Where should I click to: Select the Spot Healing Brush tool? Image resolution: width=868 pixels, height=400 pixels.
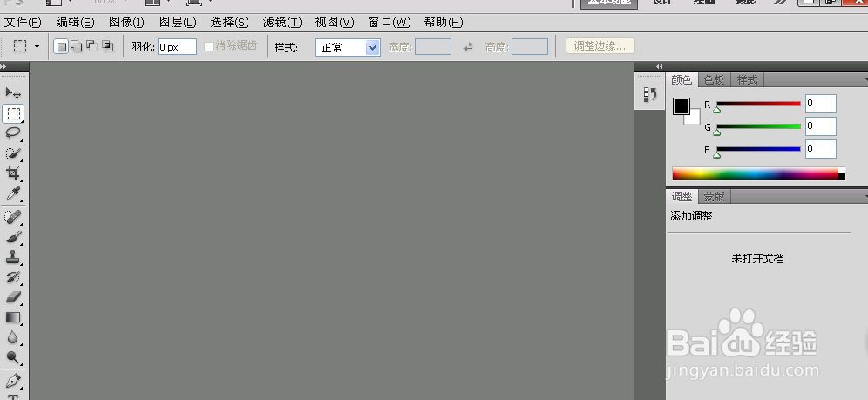tap(13, 217)
